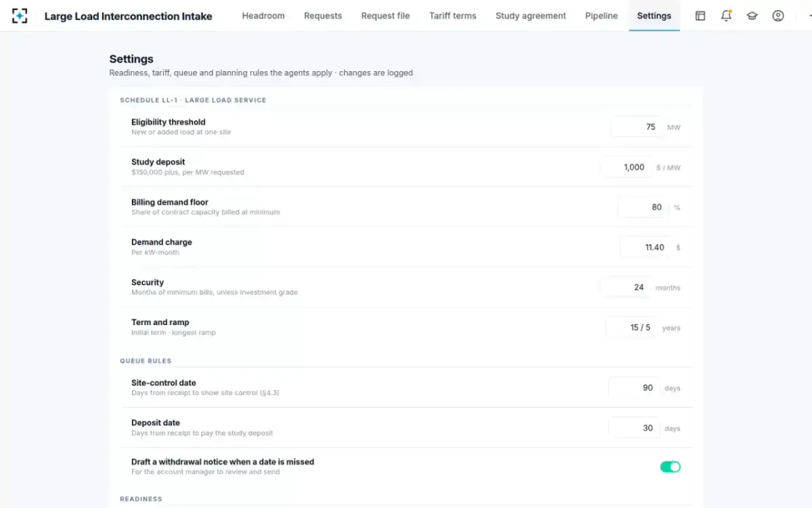Edit the Study deposit per-MW field

(627, 167)
